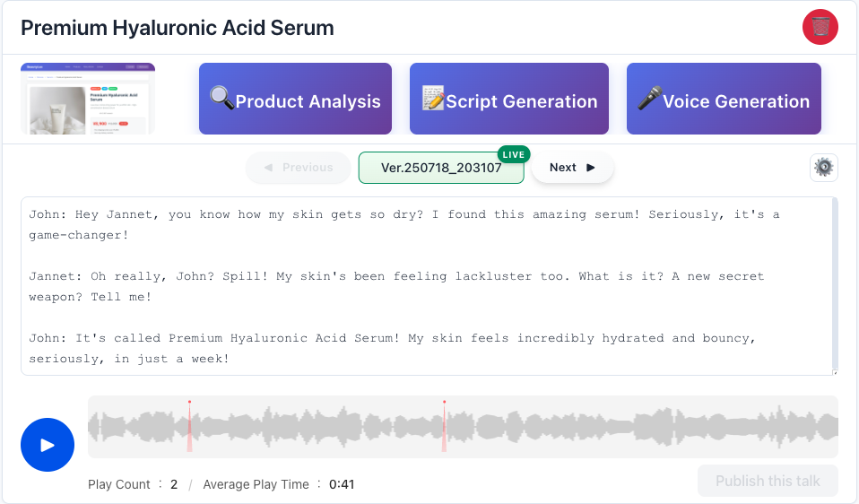Open the product page thumbnail preview
The width and height of the screenshot is (859, 504).
tap(88, 99)
